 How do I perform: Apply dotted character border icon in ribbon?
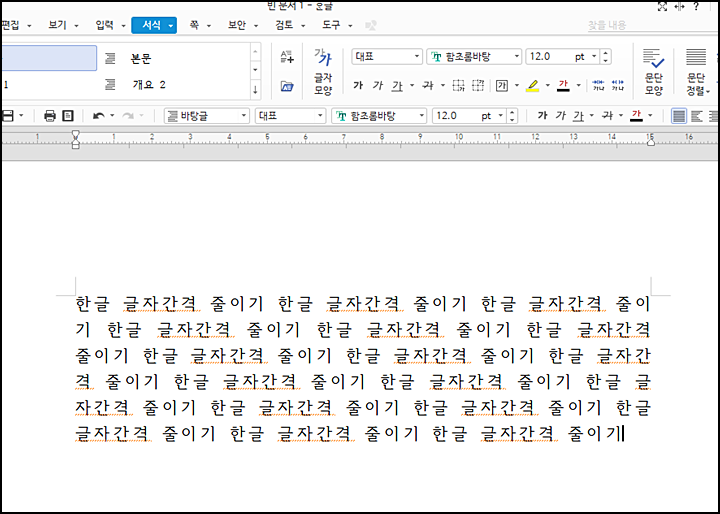478,85
